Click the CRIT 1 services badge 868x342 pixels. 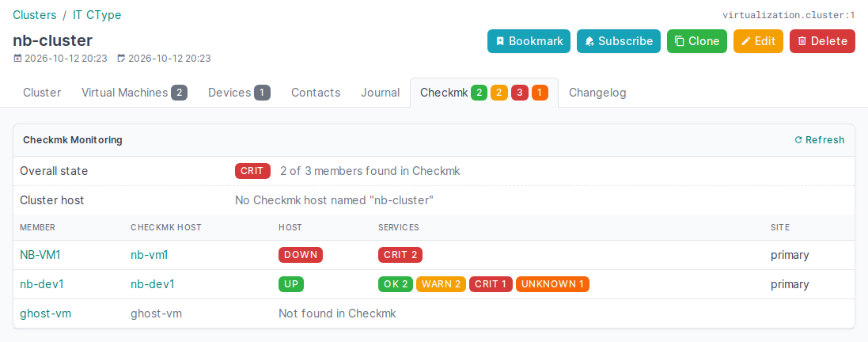point(491,284)
